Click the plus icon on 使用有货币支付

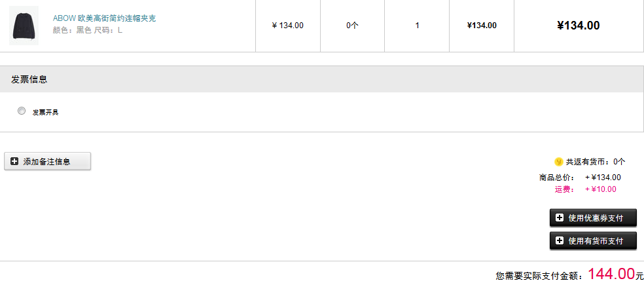[x=560, y=240]
